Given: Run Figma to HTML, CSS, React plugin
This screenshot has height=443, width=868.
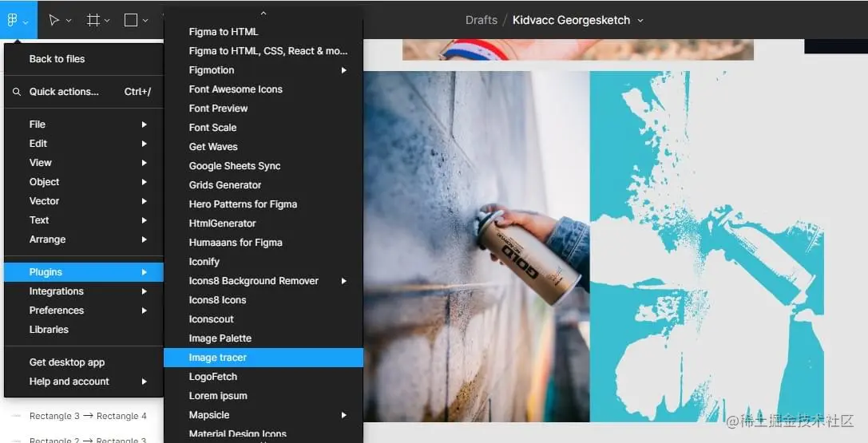Looking at the screenshot, I should click(x=264, y=51).
